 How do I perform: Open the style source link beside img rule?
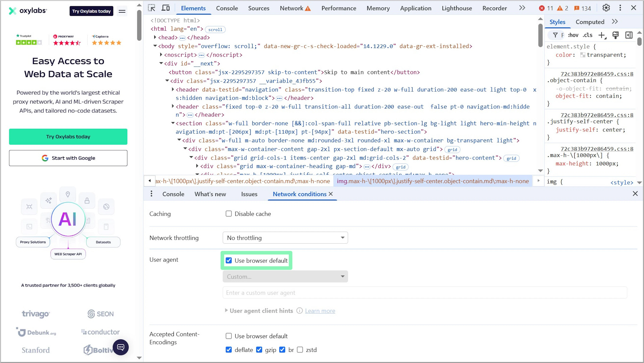coord(622,182)
